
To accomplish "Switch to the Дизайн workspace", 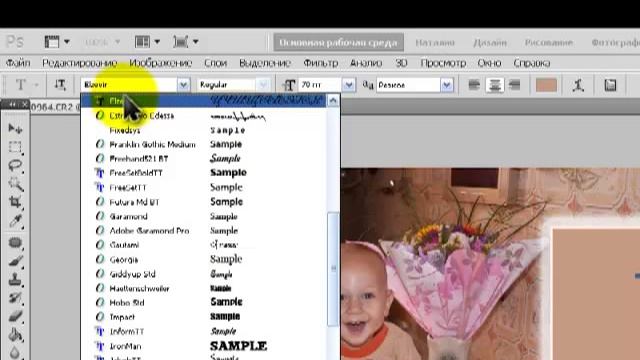I will tap(490, 42).
